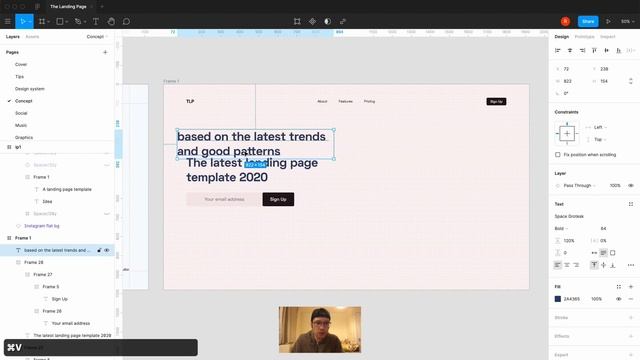Screen dimensions: 640x360
Task: Open vertical constraint Top dropdown
Action: tap(600, 140)
